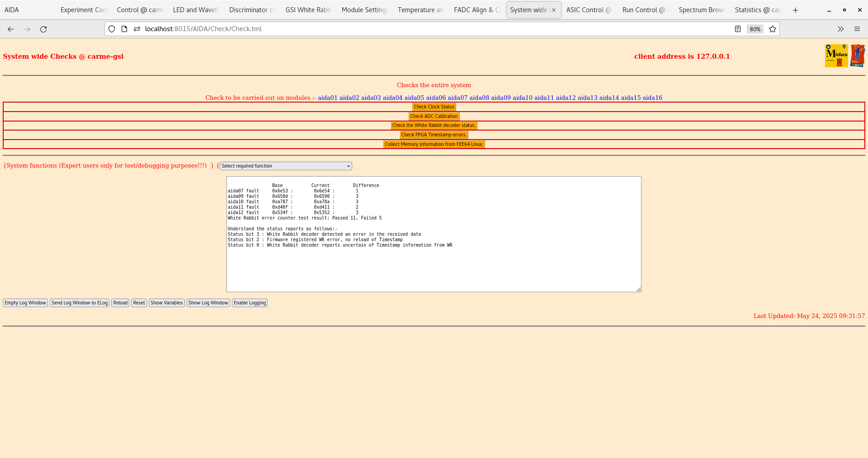
Task: Open the Select required function dropdown
Action: (285, 166)
